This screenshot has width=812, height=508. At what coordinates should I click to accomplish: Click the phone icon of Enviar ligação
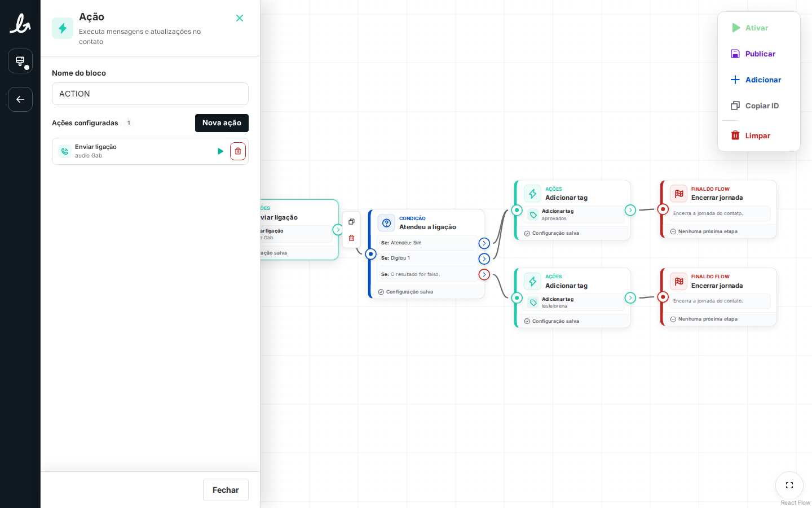[x=64, y=151]
